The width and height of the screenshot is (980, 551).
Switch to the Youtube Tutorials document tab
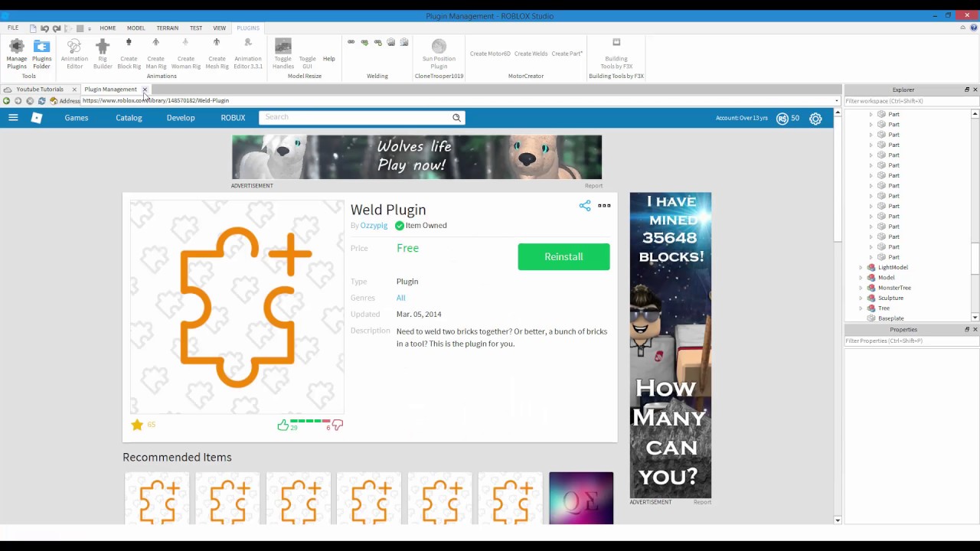(40, 90)
